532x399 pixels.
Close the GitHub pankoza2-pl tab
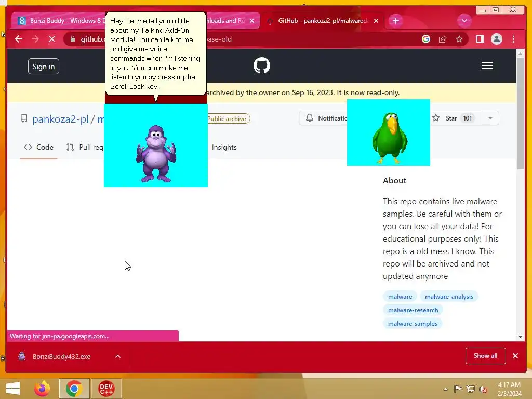tap(376, 21)
